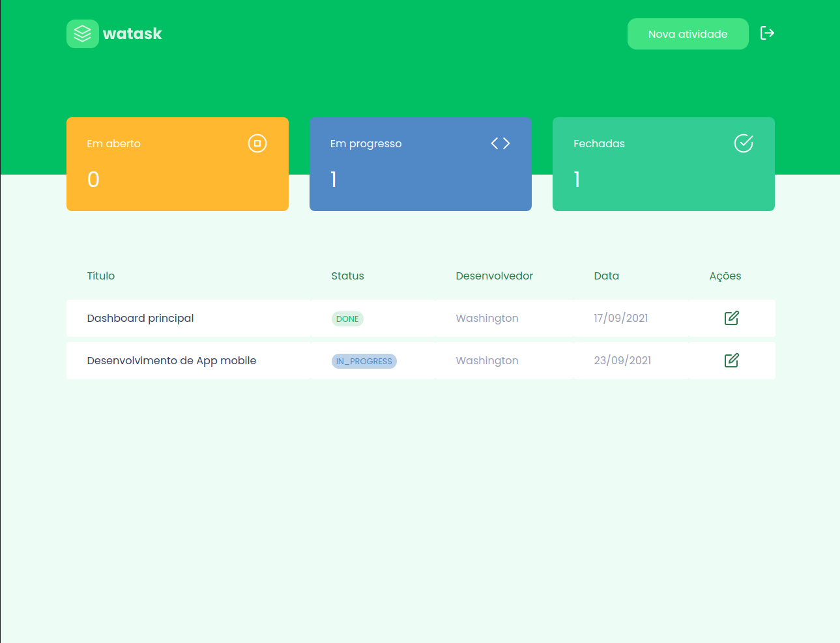Select the Em aberto card label

point(114,143)
